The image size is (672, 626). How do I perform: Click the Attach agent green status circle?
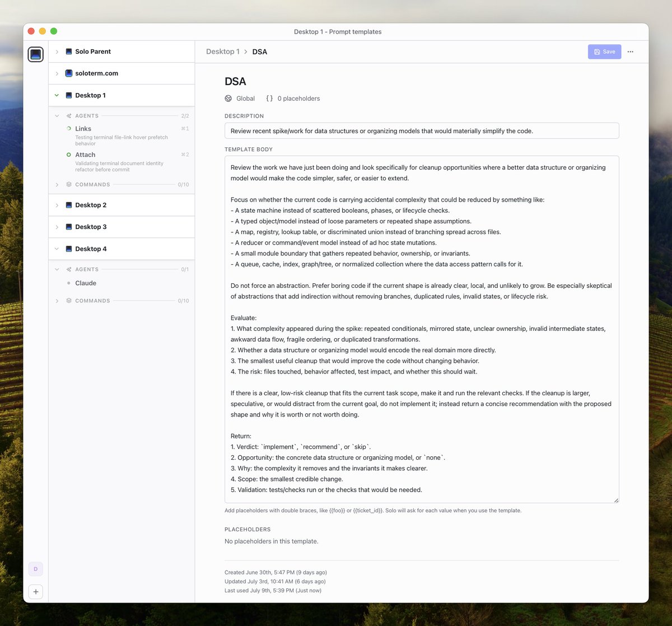(x=69, y=155)
